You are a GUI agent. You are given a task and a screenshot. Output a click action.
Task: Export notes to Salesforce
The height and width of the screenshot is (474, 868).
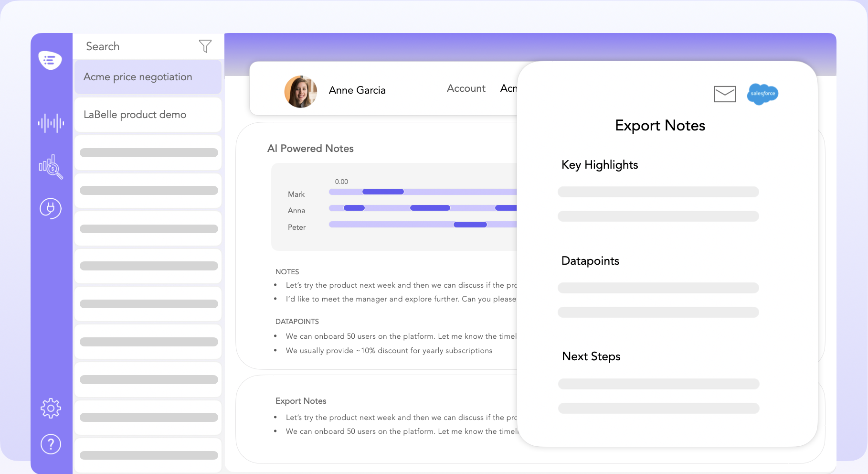pyautogui.click(x=763, y=94)
